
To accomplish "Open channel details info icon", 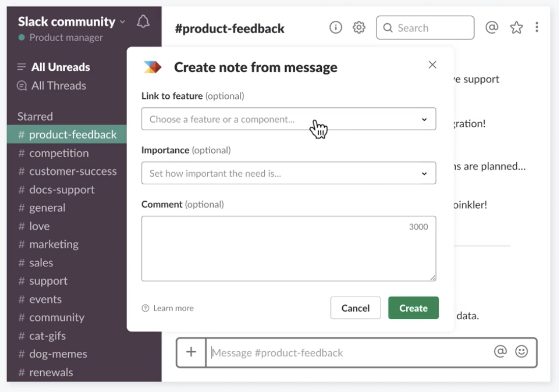I will [336, 27].
